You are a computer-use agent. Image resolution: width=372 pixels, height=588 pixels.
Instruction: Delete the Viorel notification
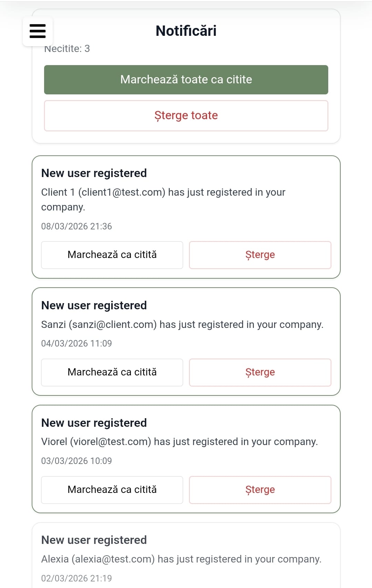click(x=260, y=490)
